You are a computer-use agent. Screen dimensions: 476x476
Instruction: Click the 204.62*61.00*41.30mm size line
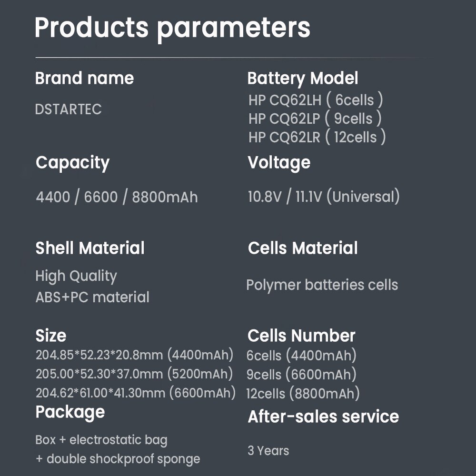click(x=136, y=393)
